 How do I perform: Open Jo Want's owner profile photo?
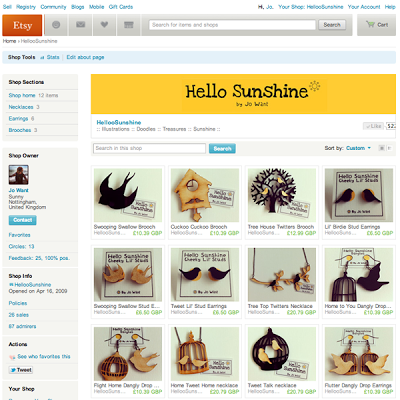(x=18, y=175)
